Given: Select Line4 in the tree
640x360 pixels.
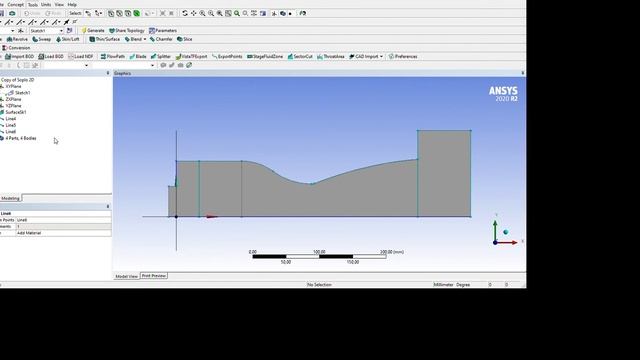Looking at the screenshot, I should point(11,119).
